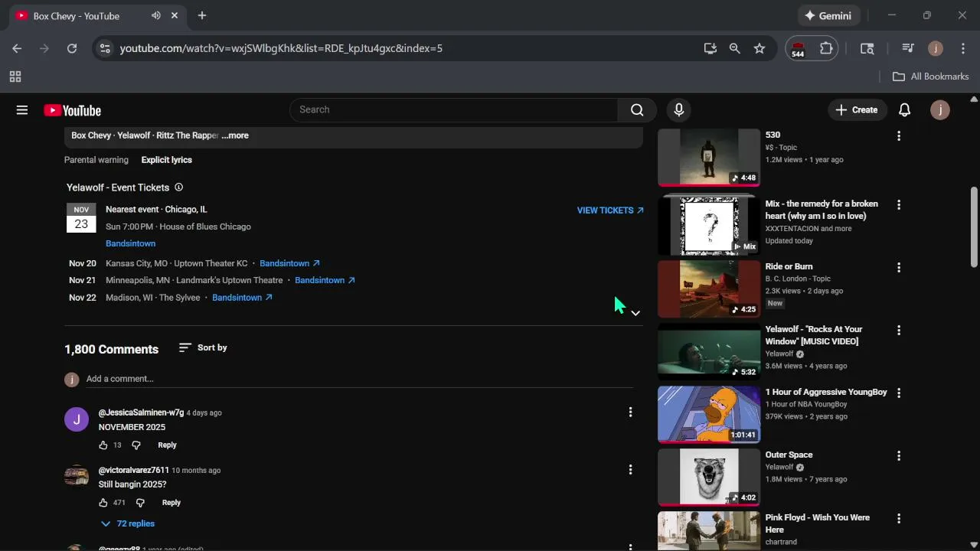Open the Sort by comments dropdown
Screen dimensions: 980x551
click(x=203, y=347)
